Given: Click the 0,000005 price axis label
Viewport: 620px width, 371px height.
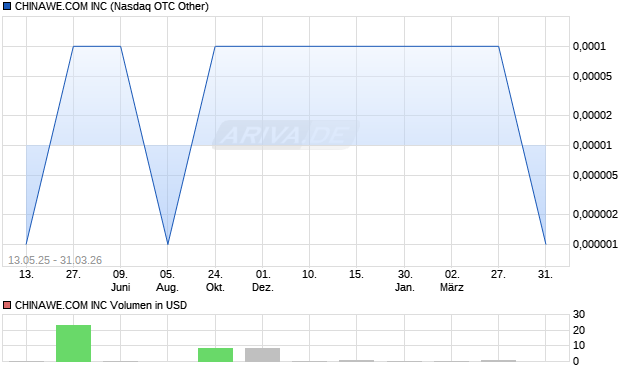Looking at the screenshot, I should pos(595,175).
